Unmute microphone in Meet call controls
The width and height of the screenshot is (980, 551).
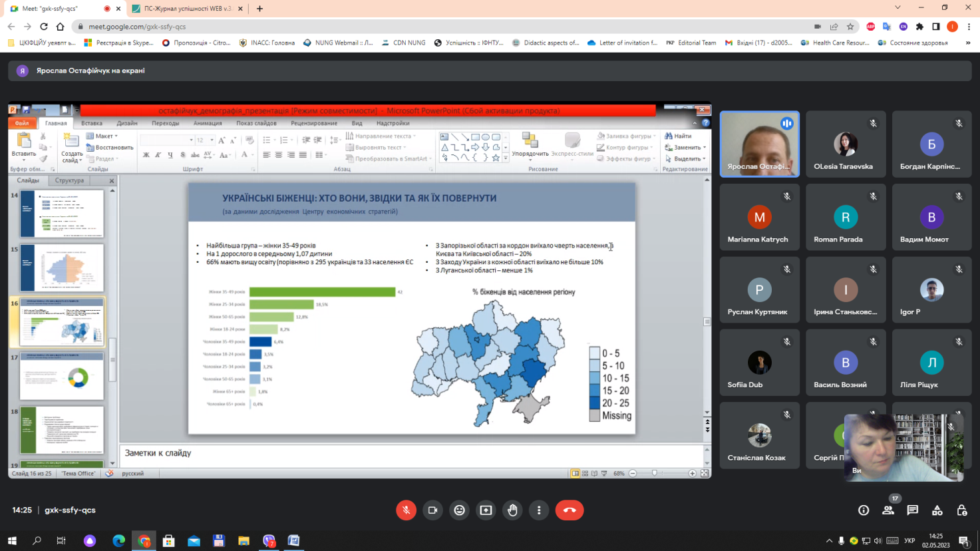click(x=406, y=510)
